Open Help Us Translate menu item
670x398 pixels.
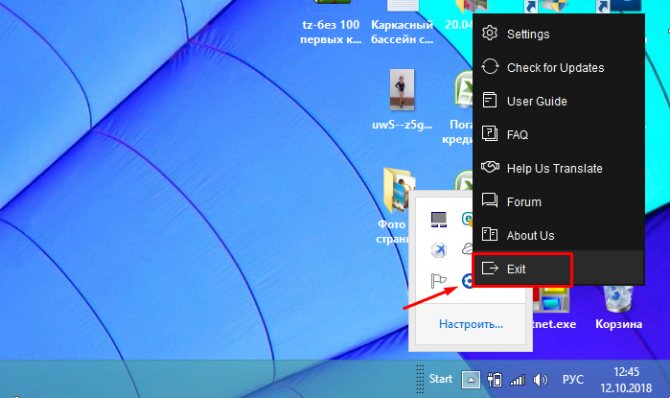pyautogui.click(x=558, y=168)
